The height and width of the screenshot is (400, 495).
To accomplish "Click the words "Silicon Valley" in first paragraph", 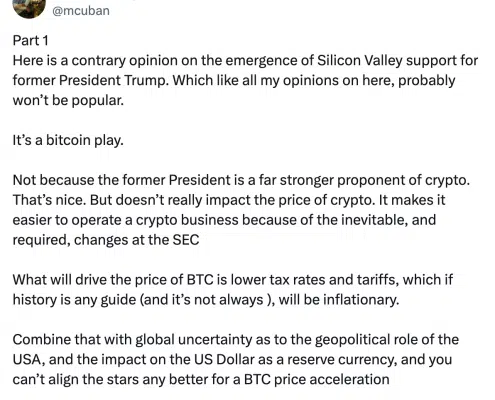I will click(x=360, y=60).
